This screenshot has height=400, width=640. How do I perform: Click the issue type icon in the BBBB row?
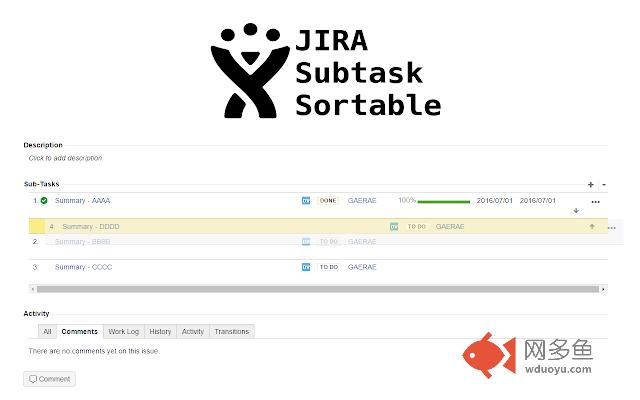(x=306, y=242)
